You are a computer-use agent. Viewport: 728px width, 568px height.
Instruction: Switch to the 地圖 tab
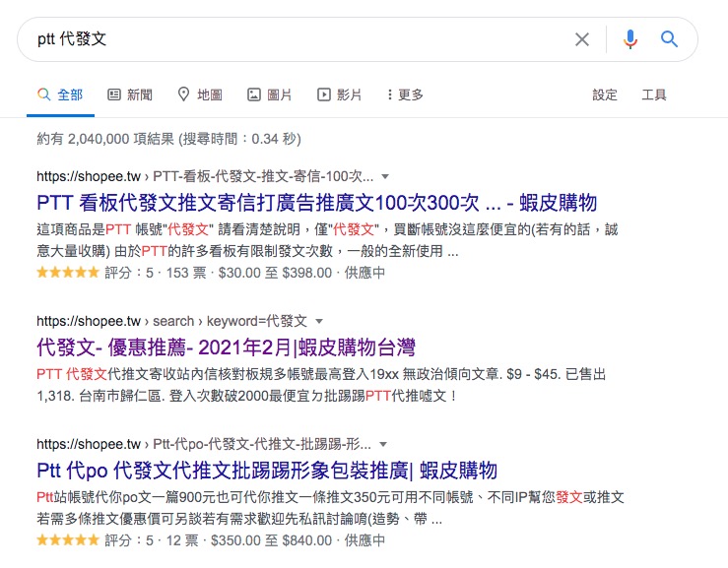pos(200,95)
